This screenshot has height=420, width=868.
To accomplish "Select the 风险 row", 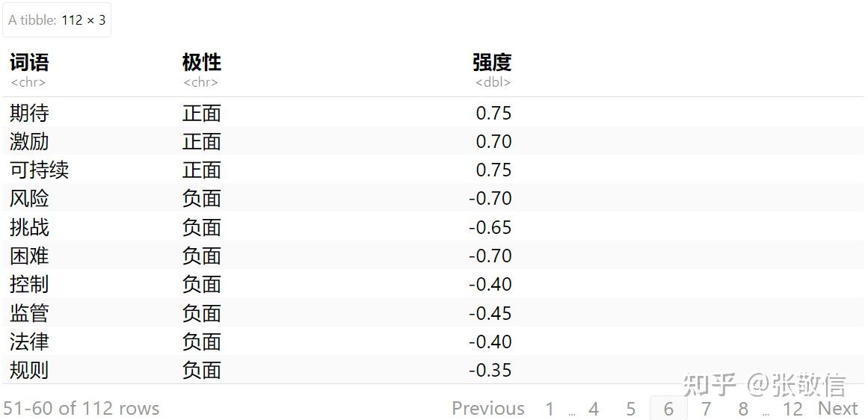I will tap(29, 199).
